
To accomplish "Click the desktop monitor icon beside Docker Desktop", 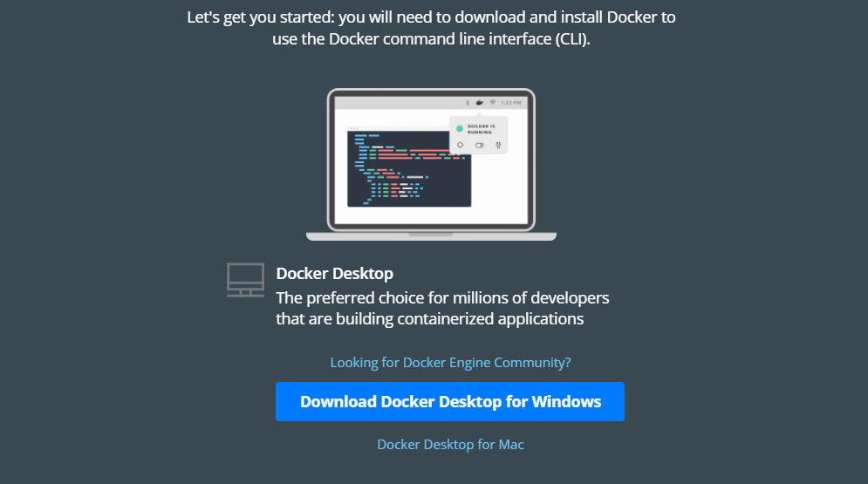I will click(x=245, y=280).
